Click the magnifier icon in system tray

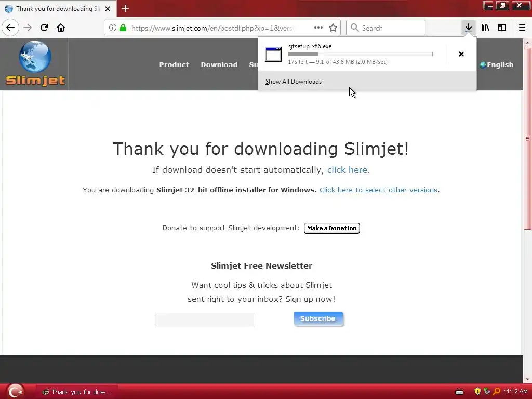point(497,392)
